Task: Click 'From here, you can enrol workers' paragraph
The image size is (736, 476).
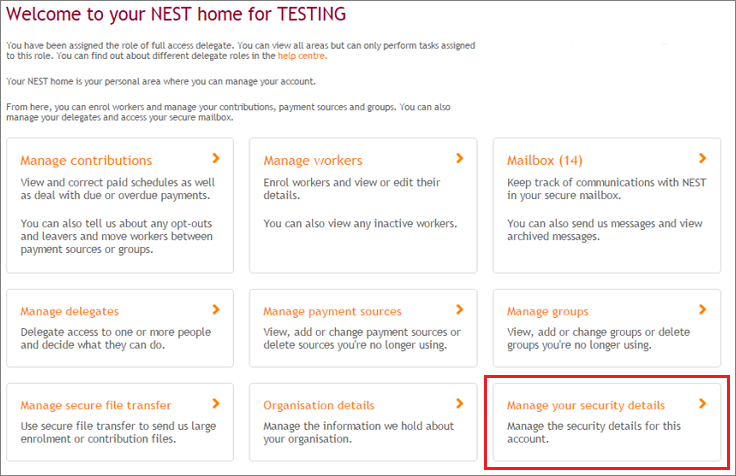Action: [x=228, y=112]
